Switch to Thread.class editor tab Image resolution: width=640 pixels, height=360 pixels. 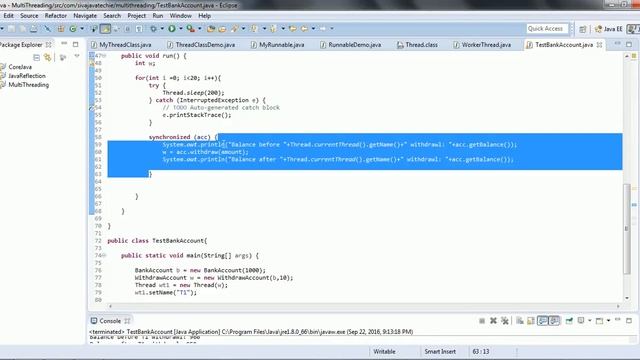pos(417,45)
